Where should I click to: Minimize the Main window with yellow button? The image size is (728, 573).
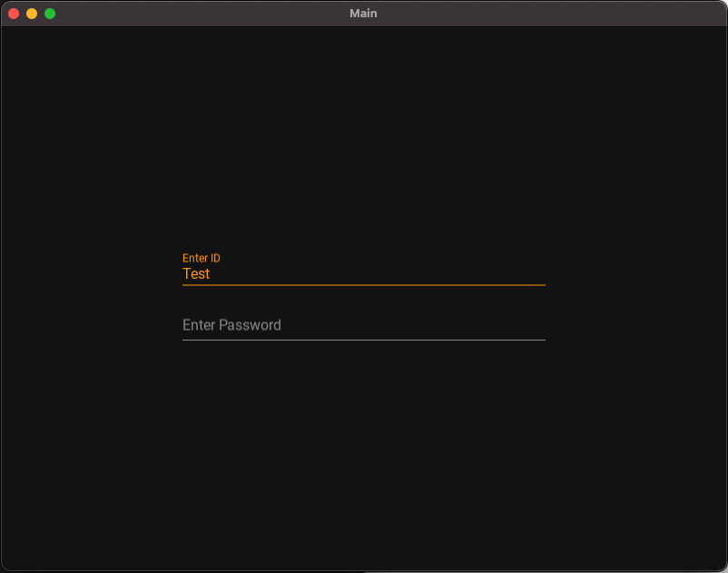(x=32, y=14)
